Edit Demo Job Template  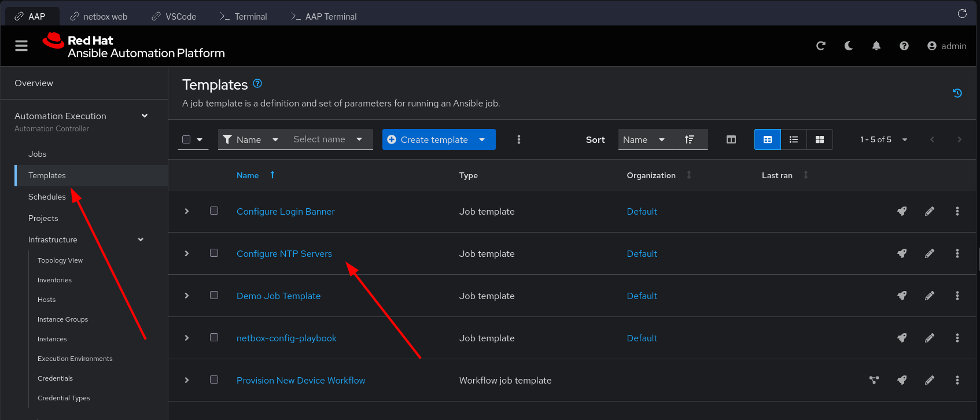pos(930,296)
